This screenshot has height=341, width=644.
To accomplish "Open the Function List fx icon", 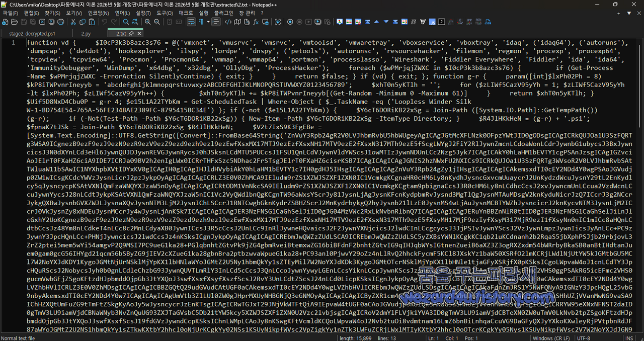I will pyautogui.click(x=256, y=22).
